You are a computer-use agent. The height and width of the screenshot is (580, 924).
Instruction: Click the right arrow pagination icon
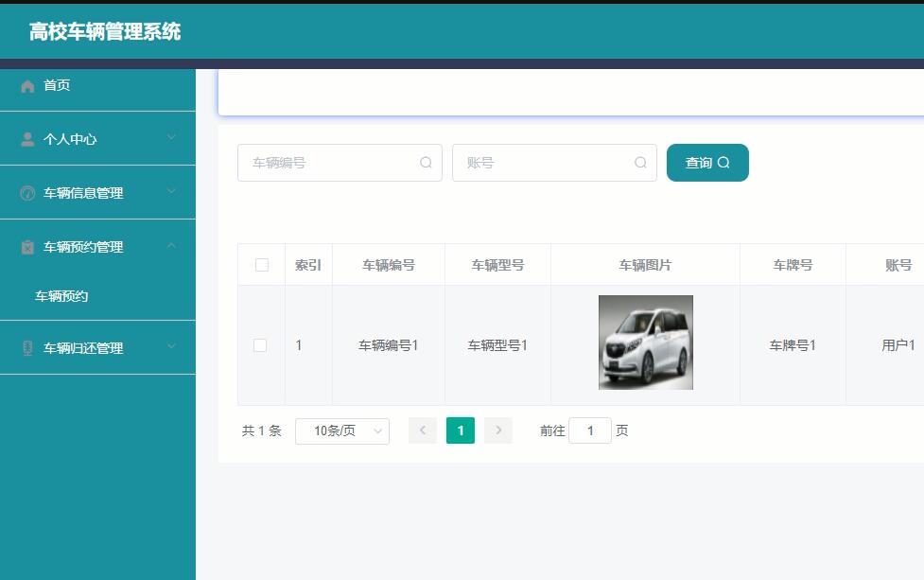pos(498,430)
